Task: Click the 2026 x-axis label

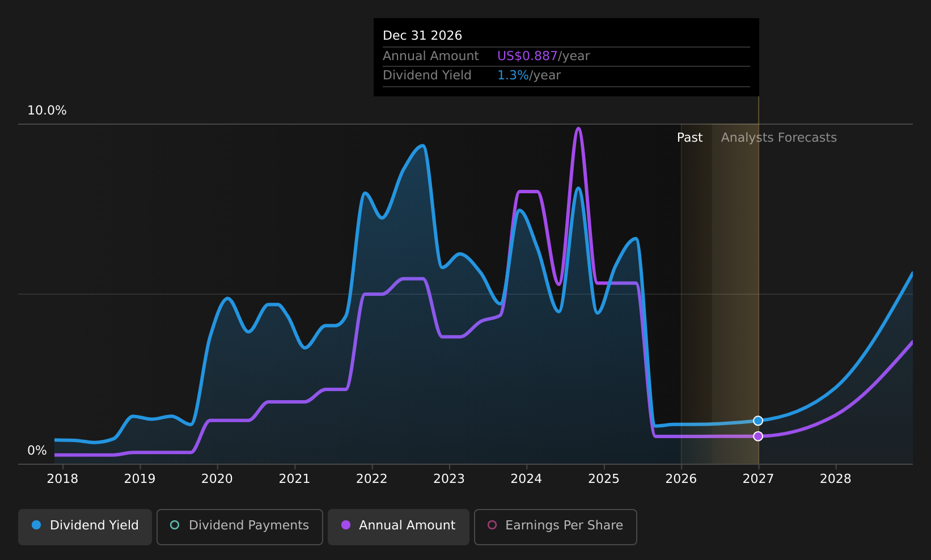Action: tap(681, 479)
